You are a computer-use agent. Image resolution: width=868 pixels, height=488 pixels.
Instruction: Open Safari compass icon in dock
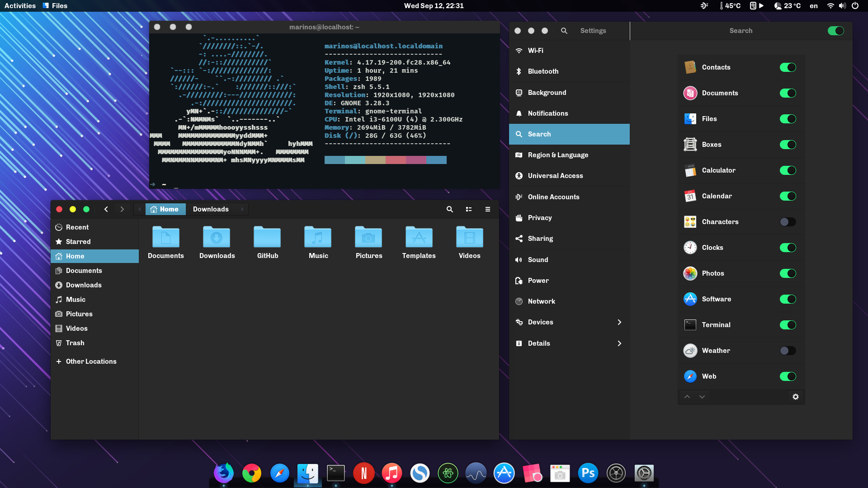pyautogui.click(x=280, y=473)
